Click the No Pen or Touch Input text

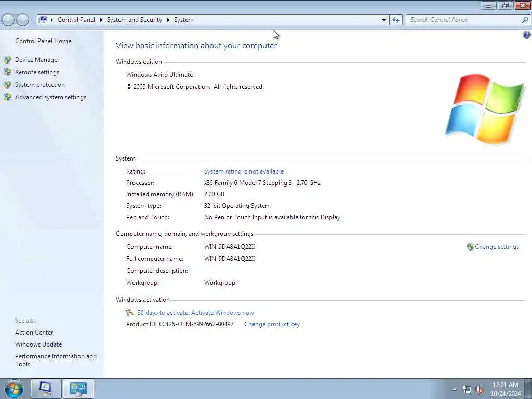click(272, 217)
